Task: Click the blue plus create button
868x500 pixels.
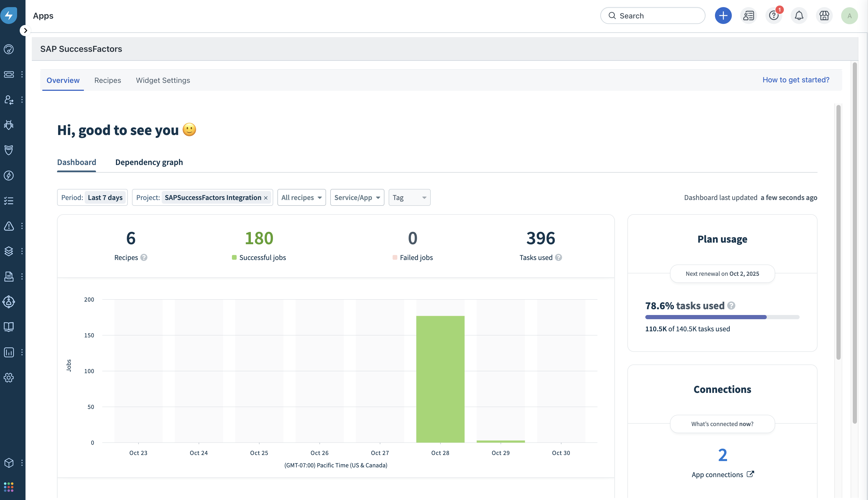Action: pyautogui.click(x=723, y=16)
